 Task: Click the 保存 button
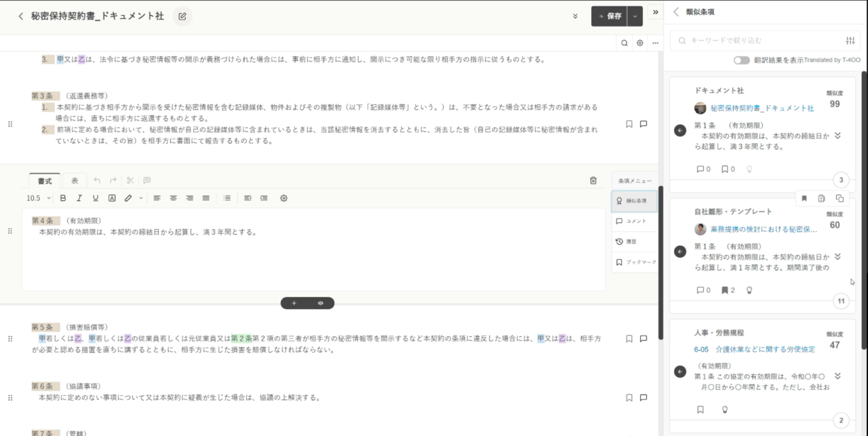click(609, 16)
